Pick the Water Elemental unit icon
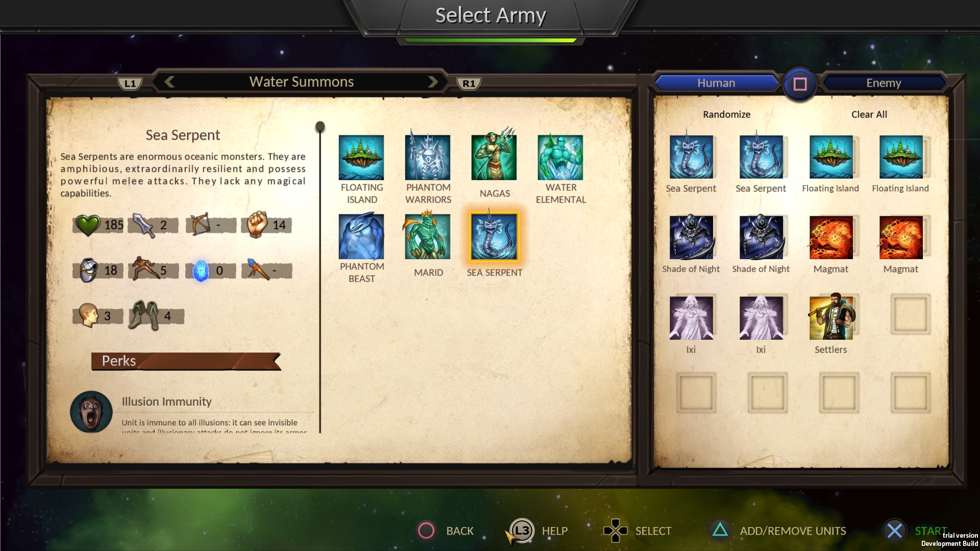Image resolution: width=980 pixels, height=551 pixels. 560,157
